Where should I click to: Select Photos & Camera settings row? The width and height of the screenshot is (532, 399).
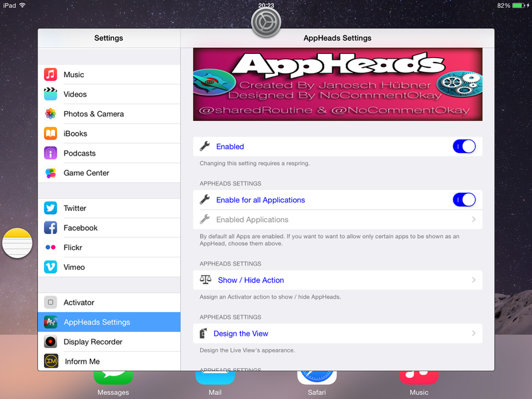tap(109, 114)
